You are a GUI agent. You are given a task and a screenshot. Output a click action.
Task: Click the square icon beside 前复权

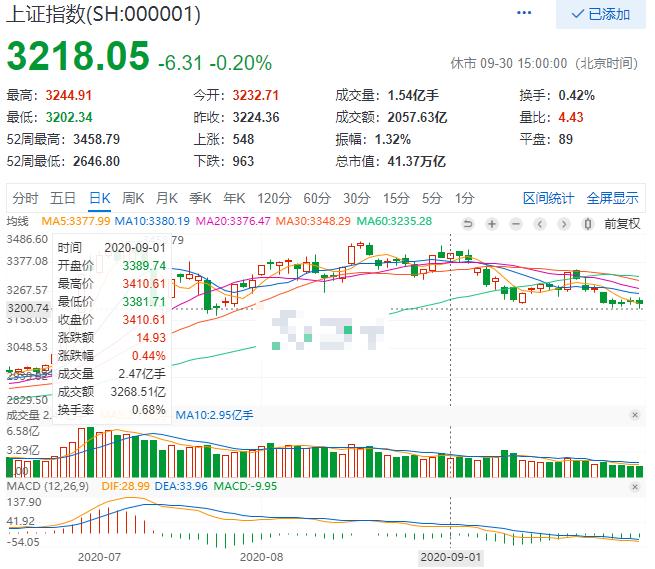591,223
